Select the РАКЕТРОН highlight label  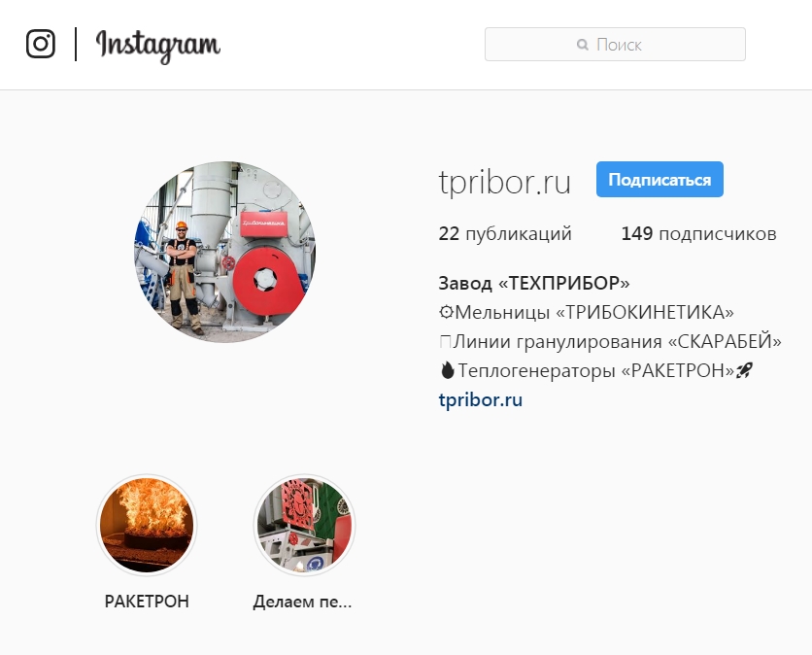[147, 602]
